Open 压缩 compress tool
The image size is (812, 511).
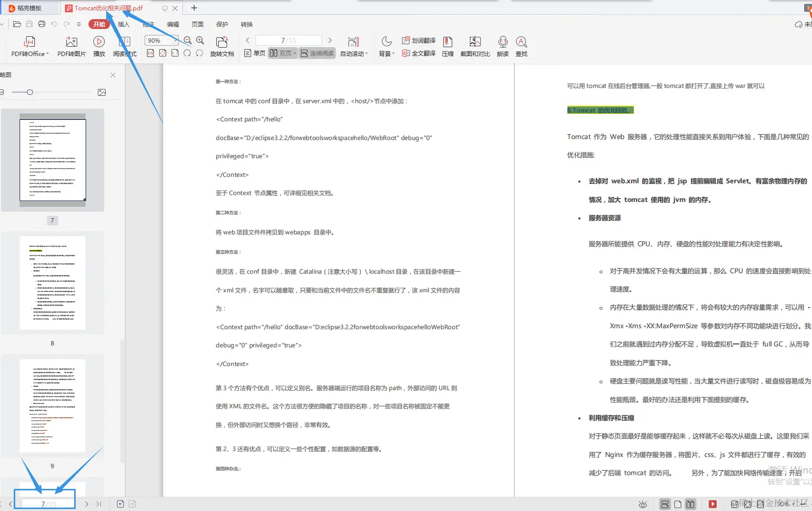click(x=448, y=47)
